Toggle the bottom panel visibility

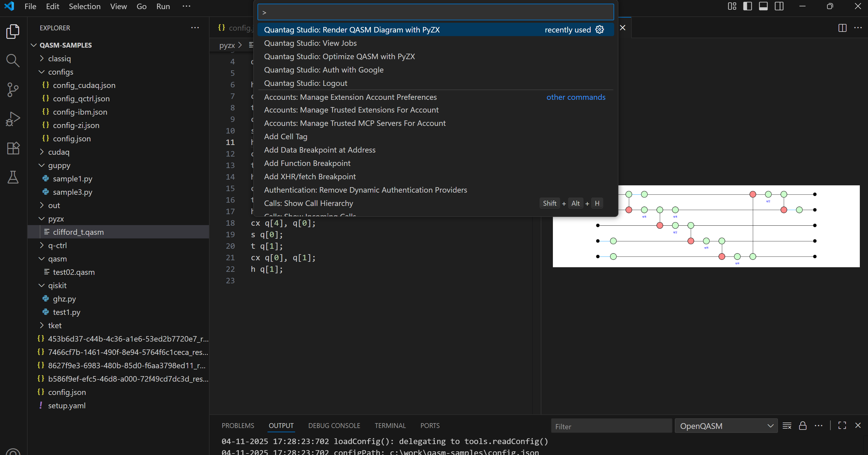[x=763, y=6]
